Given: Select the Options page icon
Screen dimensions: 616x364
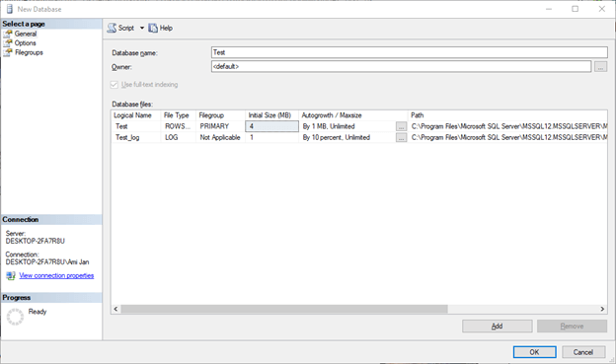Looking at the screenshot, I should 8,43.
